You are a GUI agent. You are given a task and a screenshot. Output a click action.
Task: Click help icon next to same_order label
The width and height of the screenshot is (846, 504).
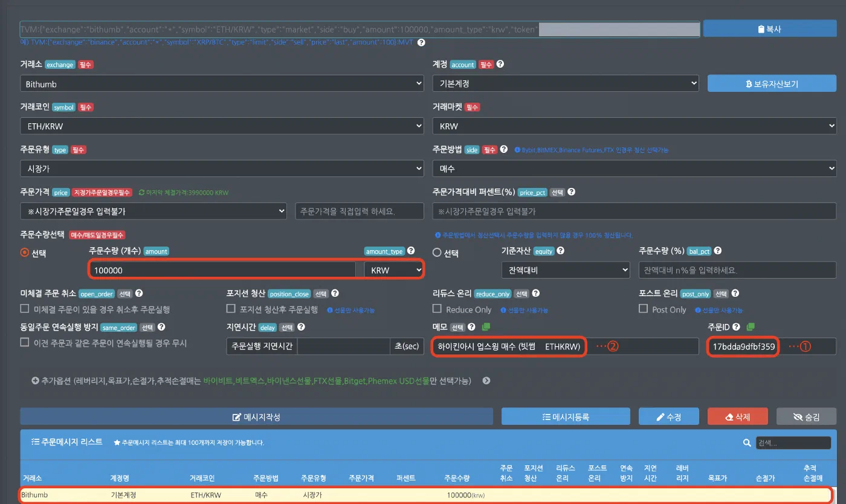point(161,327)
